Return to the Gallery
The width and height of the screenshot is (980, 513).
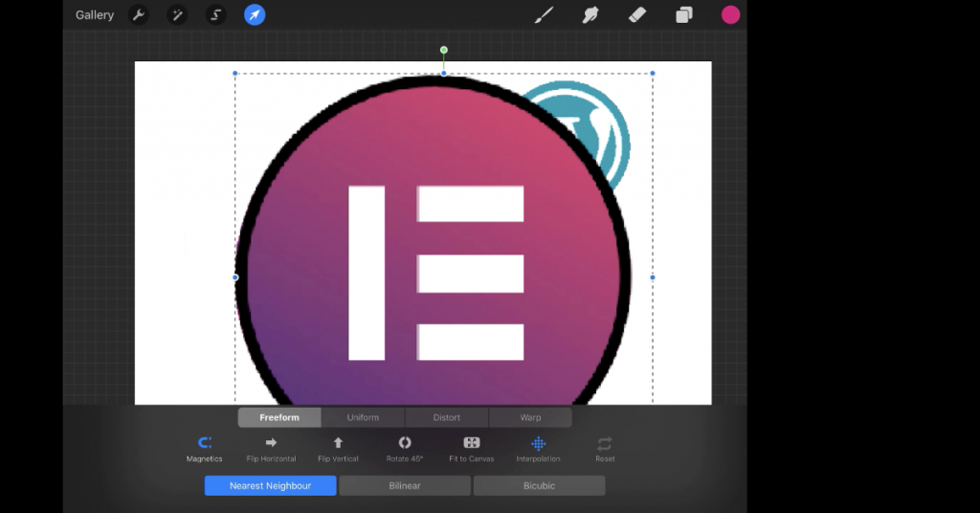(x=95, y=15)
